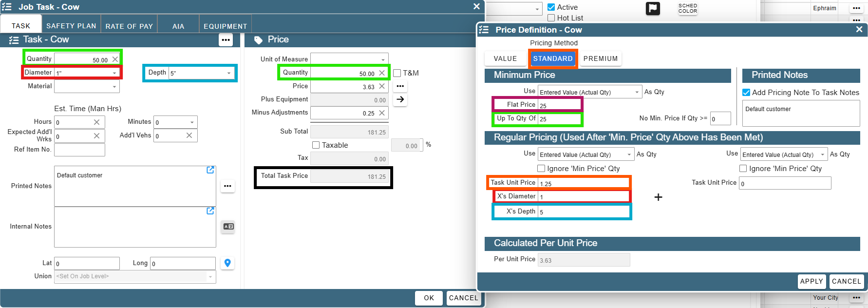
Task: Open the Minutes dropdown
Action: coord(192,122)
